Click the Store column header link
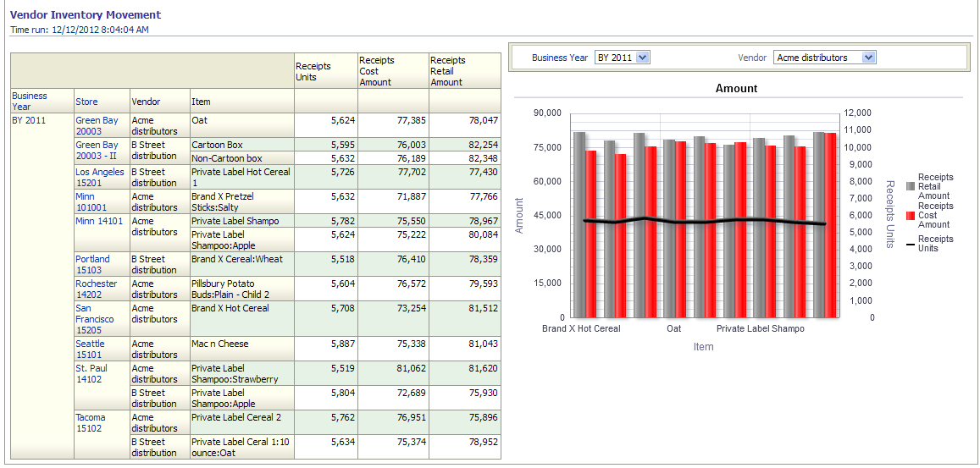 (x=86, y=102)
